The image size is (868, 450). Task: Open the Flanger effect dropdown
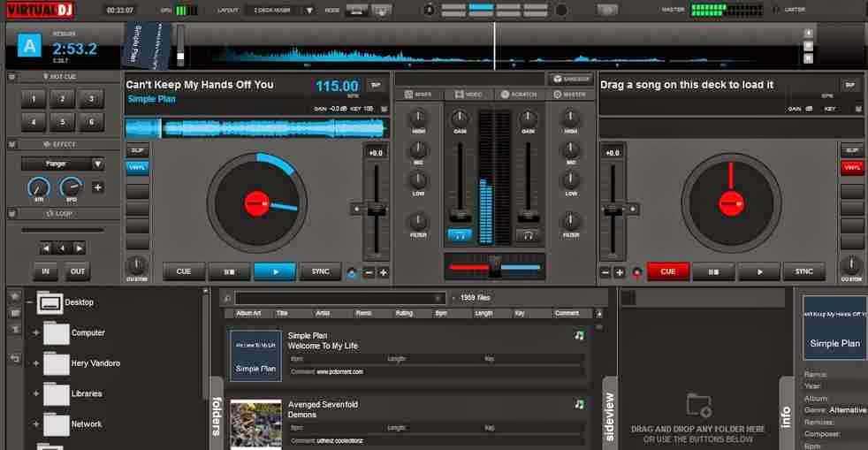97,164
